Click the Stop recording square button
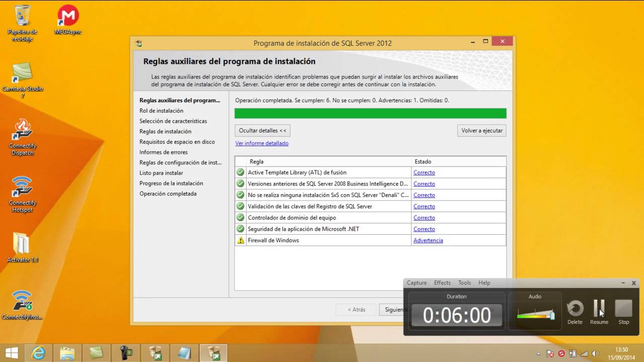 tap(624, 308)
